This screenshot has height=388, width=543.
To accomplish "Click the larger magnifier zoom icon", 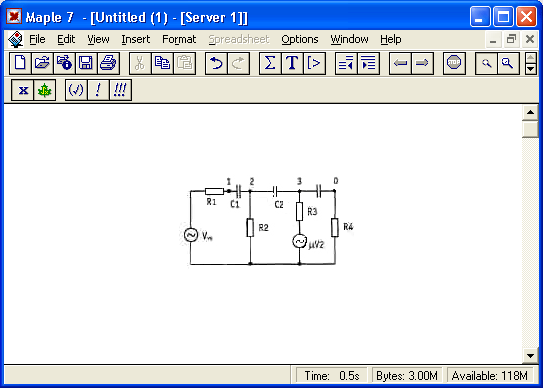I will (508, 63).
